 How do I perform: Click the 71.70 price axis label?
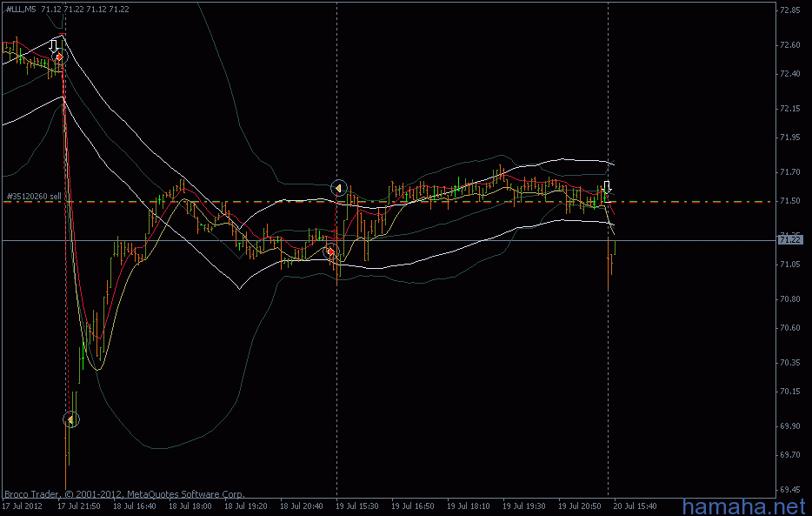click(789, 172)
